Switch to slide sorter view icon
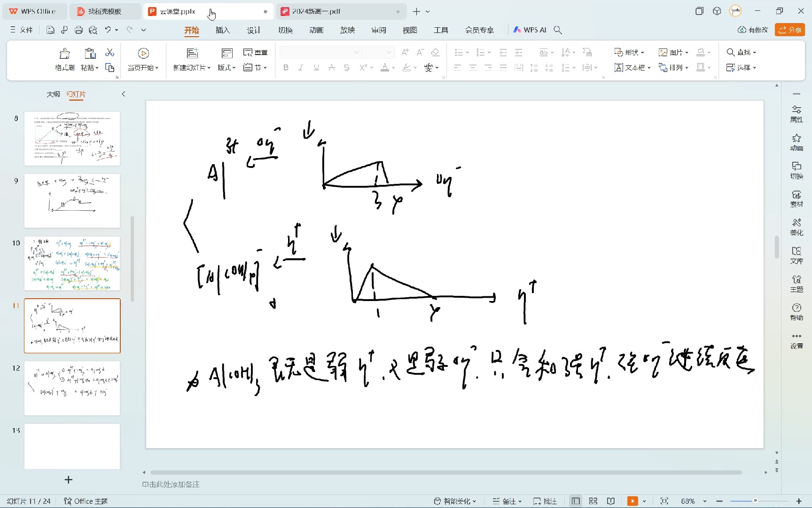The image size is (812, 508). point(593,501)
